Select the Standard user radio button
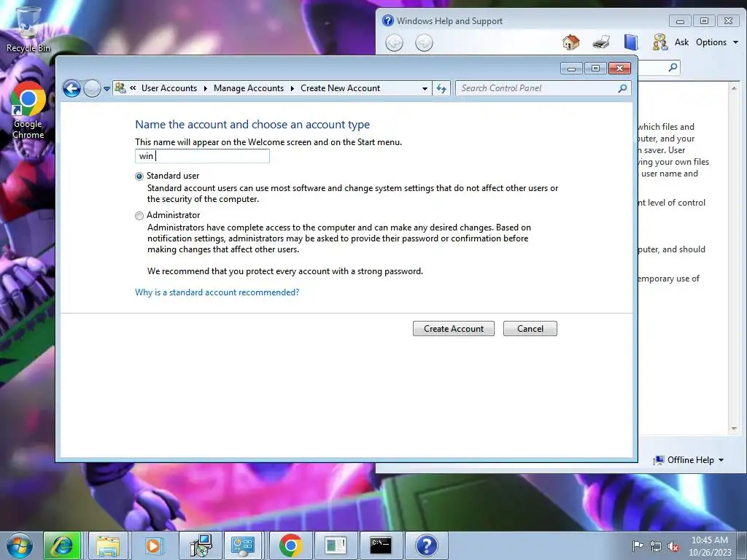The width and height of the screenshot is (747, 560). tap(139, 176)
